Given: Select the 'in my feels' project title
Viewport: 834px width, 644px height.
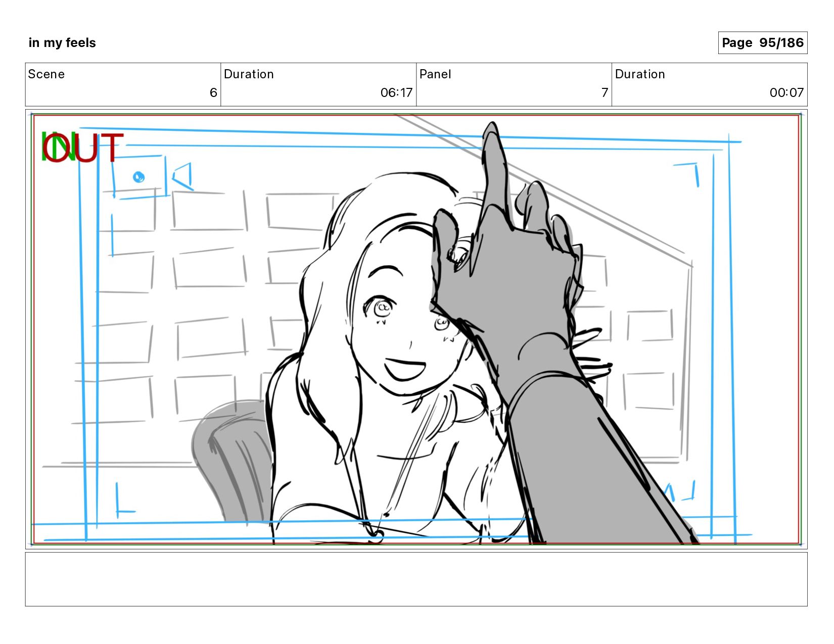Looking at the screenshot, I should tap(62, 43).
